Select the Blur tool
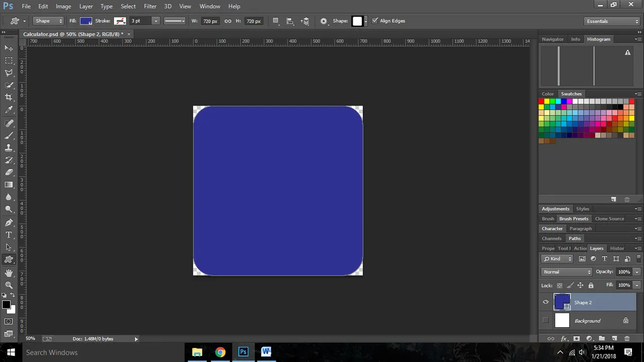The image size is (644, 362). 9,197
